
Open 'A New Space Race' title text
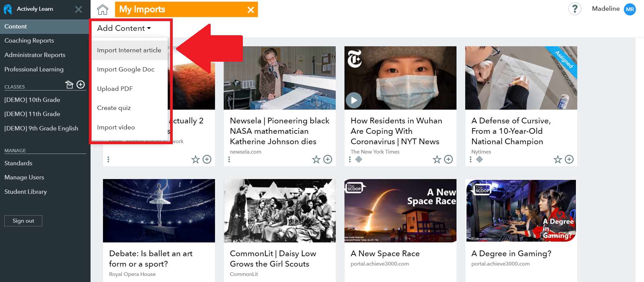[385, 253]
